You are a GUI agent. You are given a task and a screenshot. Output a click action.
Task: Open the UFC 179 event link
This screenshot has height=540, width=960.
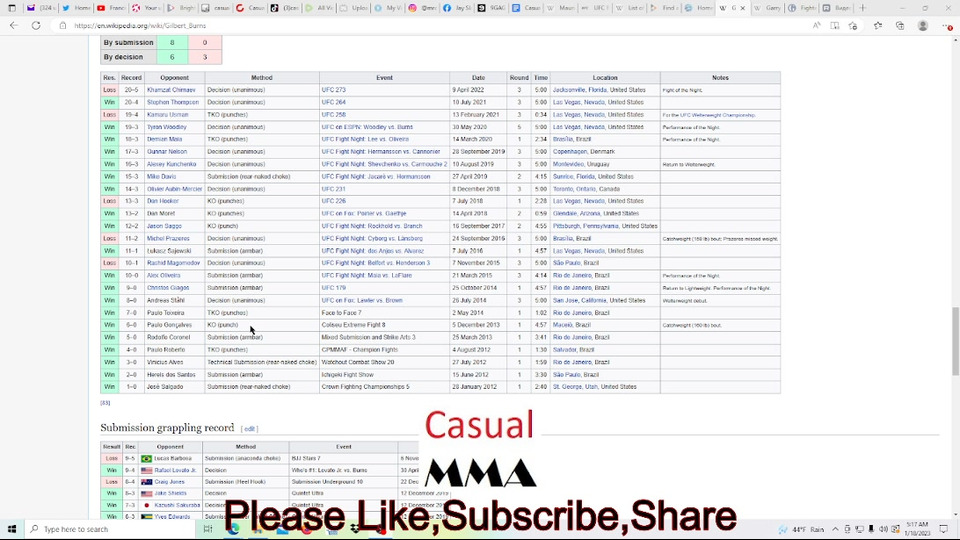coord(333,288)
